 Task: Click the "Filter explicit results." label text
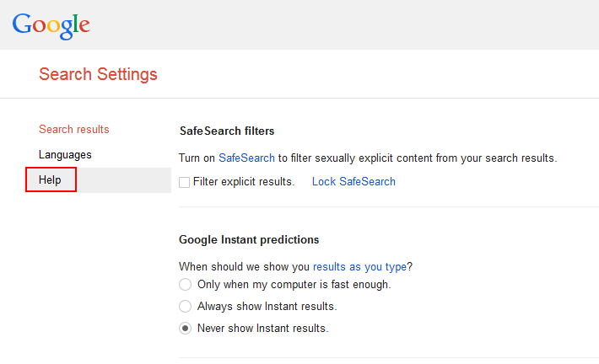(244, 181)
